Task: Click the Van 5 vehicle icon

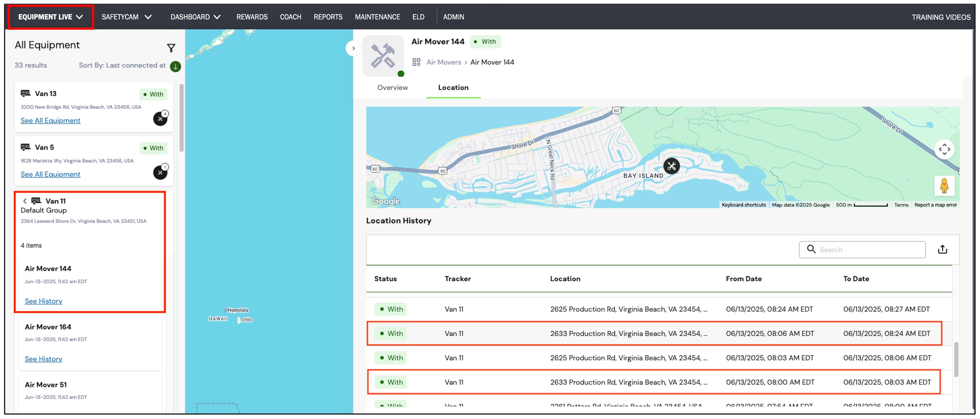Action: (25, 147)
